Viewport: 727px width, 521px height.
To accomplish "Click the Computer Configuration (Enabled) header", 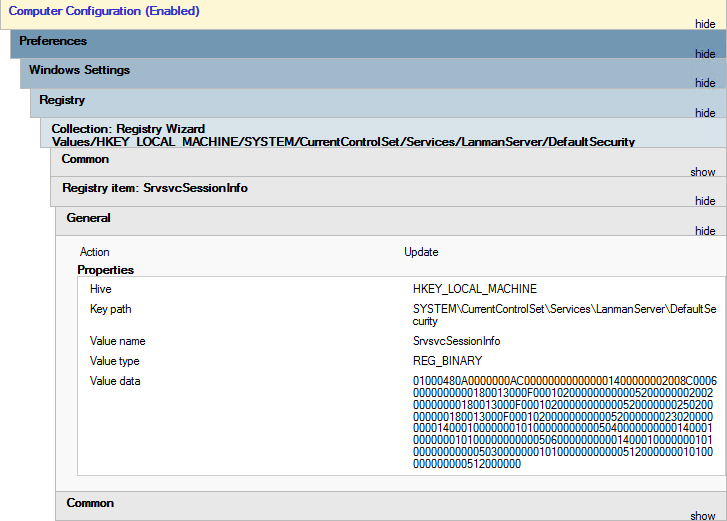I will [104, 11].
